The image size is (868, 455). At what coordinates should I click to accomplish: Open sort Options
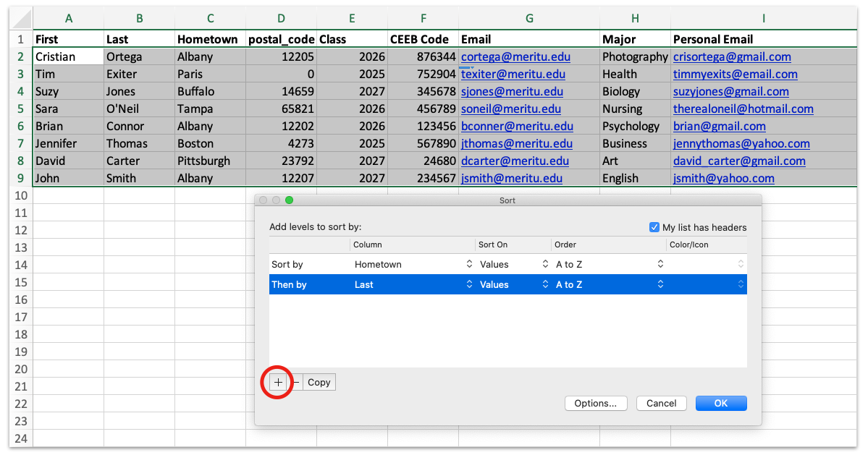pos(595,404)
